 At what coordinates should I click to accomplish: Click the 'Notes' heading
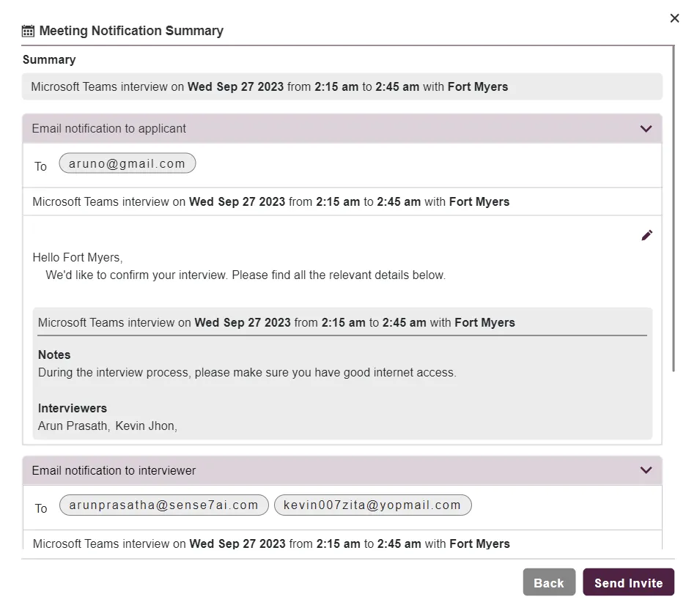(x=54, y=355)
